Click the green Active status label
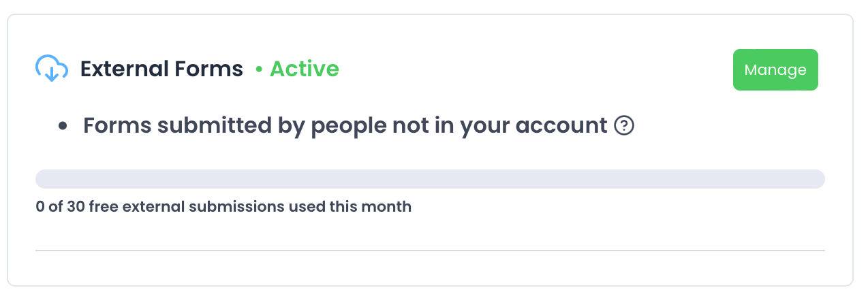The image size is (868, 305). 304,69
